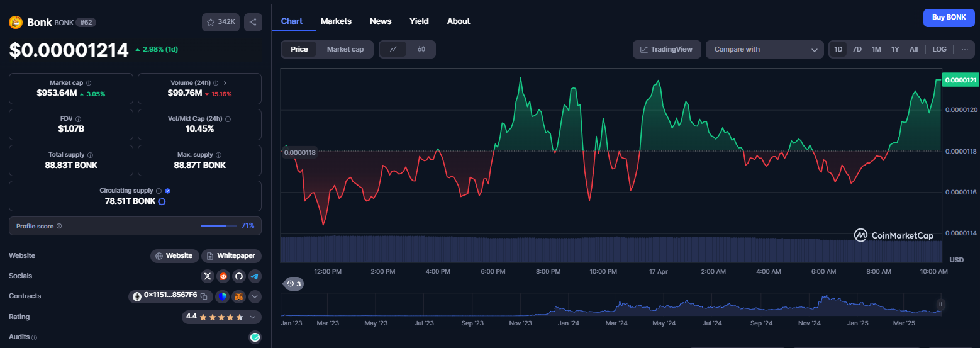Switch chart to line view
Screen dimensions: 980x348
pos(394,49)
